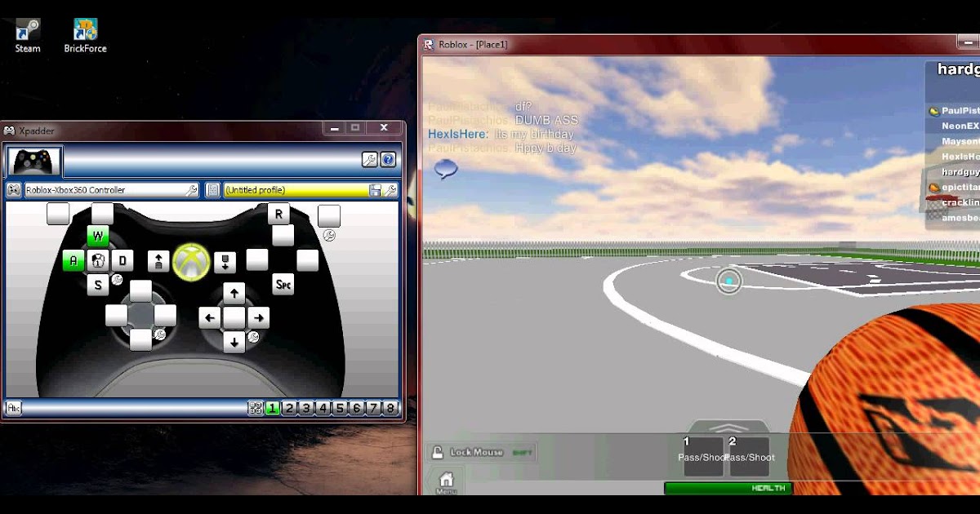Click right stick left arrow assignment

[x=210, y=318]
